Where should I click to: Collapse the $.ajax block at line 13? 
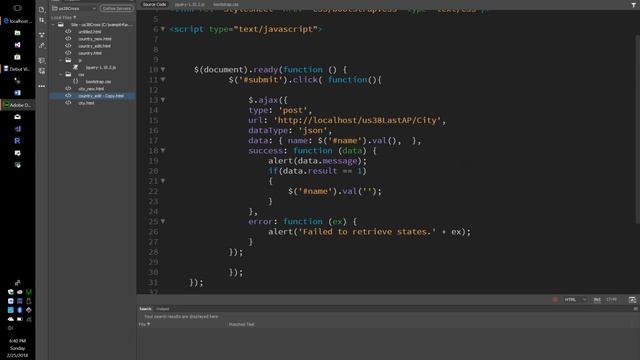click(x=163, y=100)
